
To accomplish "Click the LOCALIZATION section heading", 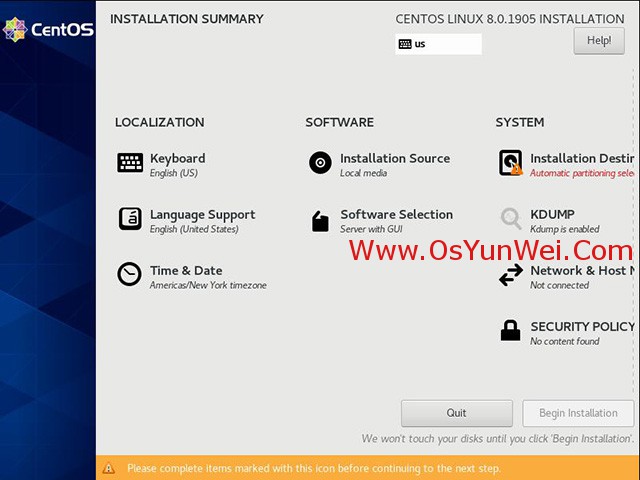I will pos(160,122).
